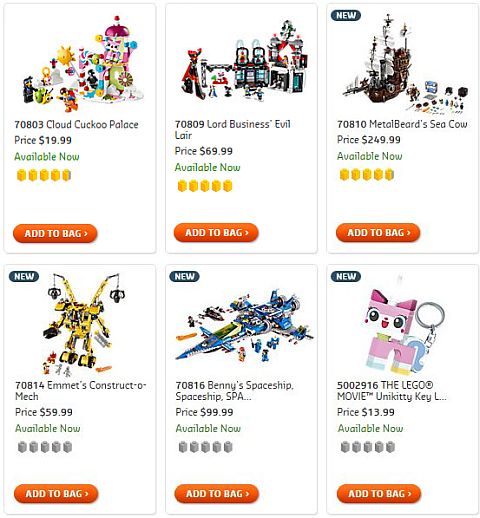Click MetalBeard's Sea Cow ship image

tap(404, 64)
